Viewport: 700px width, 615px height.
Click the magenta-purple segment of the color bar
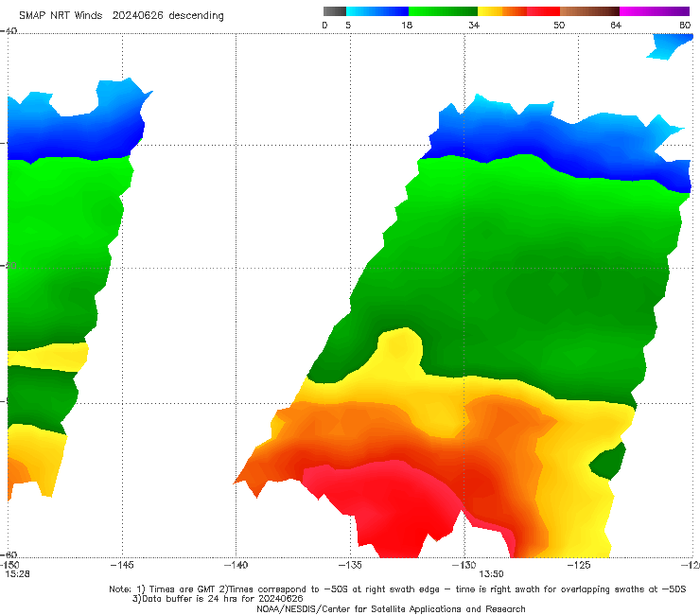[x=655, y=11]
